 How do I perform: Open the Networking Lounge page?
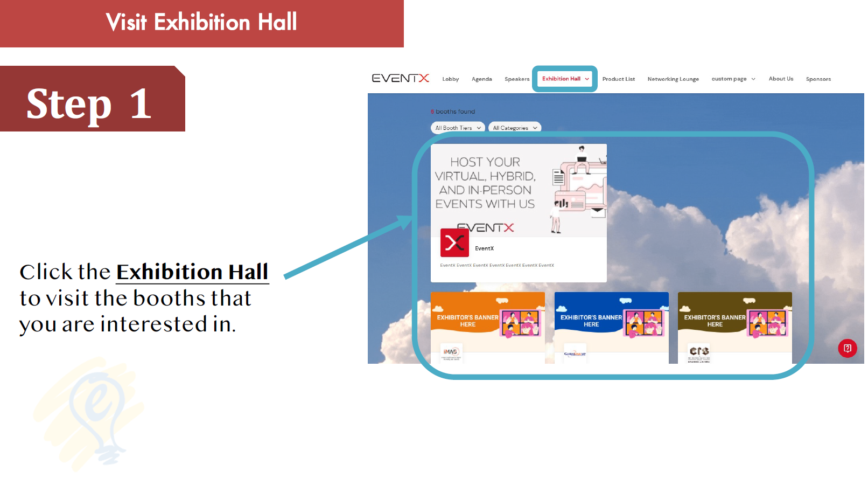pos(673,79)
